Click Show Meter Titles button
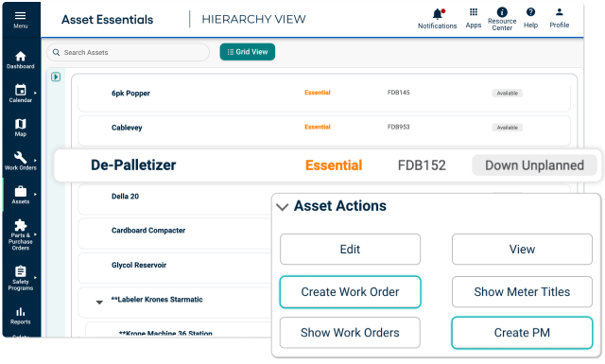 (522, 292)
